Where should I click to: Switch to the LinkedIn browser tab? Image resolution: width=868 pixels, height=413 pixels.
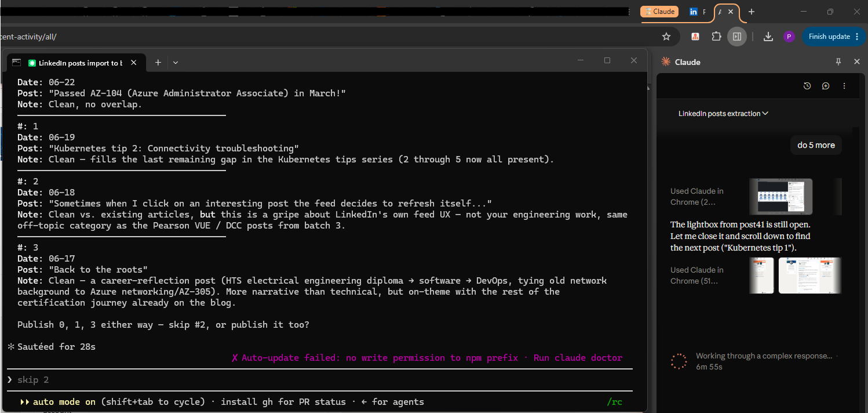pos(698,12)
